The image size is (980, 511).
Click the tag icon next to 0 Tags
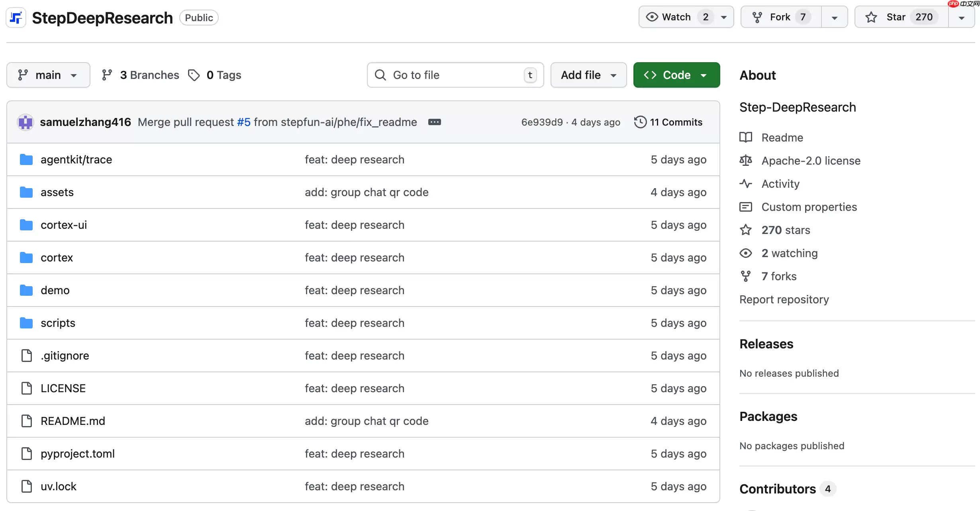click(x=194, y=75)
